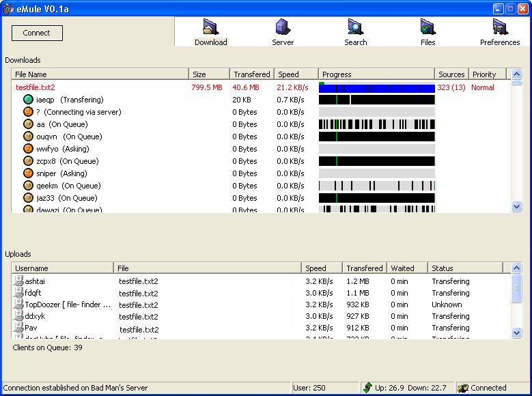Click the 'Up: 26.9 Down: 22.7' status text
Screen dimensions: 532x396
[x=410, y=388]
